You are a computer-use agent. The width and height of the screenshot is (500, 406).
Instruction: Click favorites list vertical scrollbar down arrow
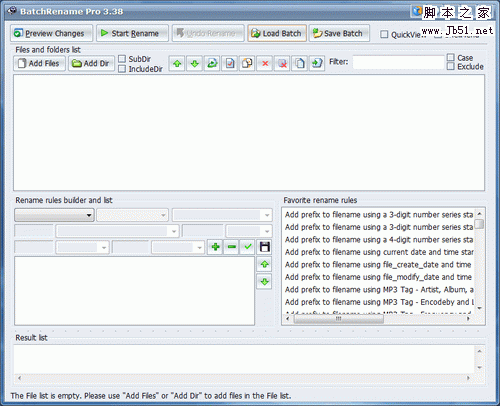click(479, 308)
